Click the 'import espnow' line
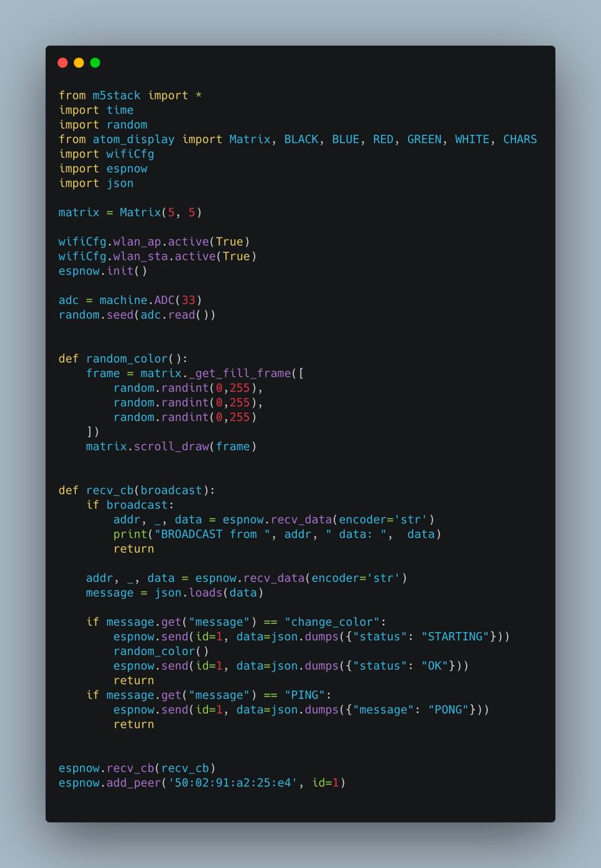This screenshot has width=601, height=868. point(103,169)
